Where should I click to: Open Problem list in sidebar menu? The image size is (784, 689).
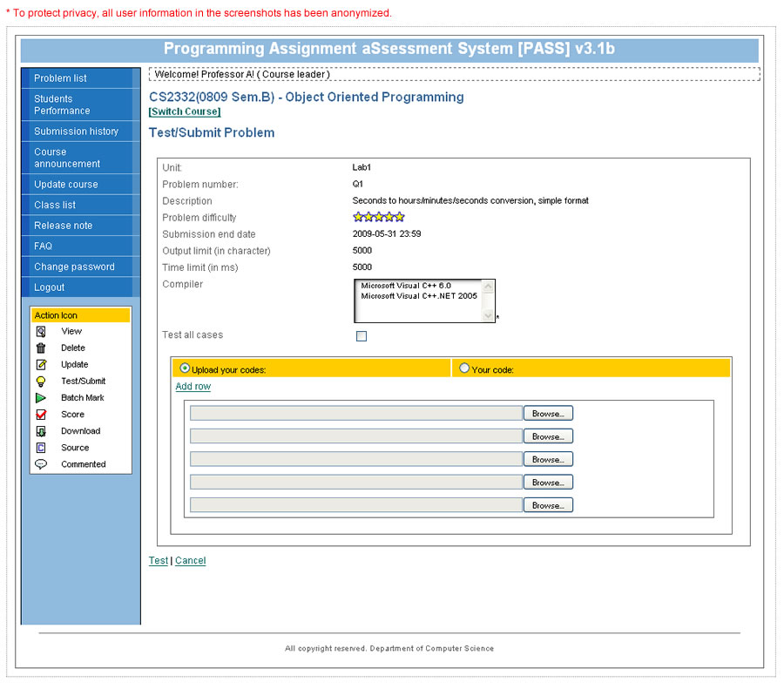point(61,78)
